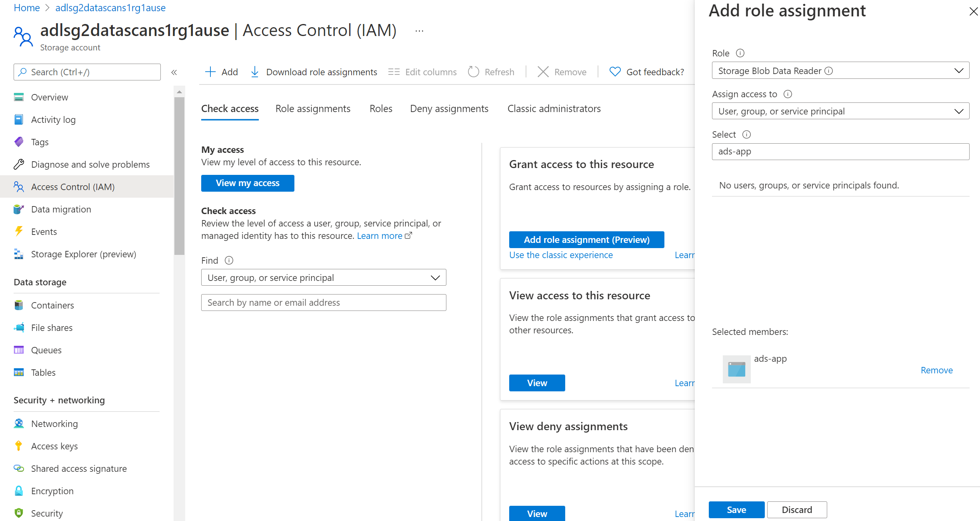Click the Access Control IAM icon

click(x=19, y=186)
